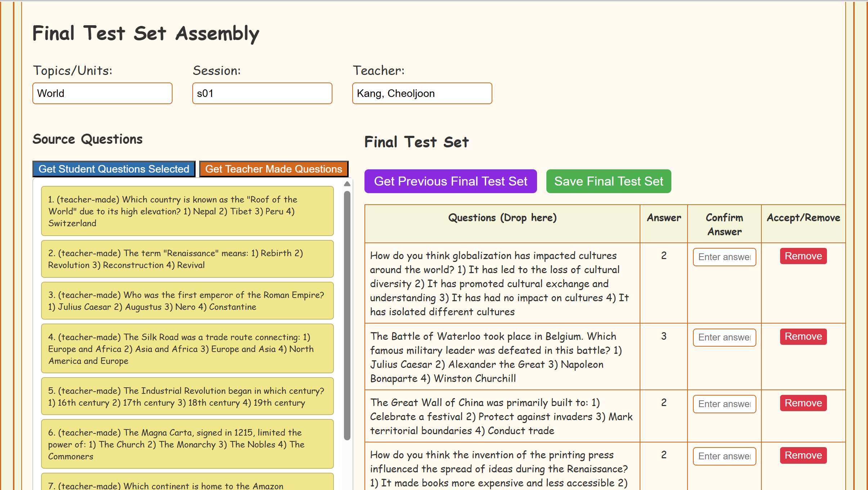Select the Roof of the World question card
The height and width of the screenshot is (490, 868).
(x=187, y=211)
